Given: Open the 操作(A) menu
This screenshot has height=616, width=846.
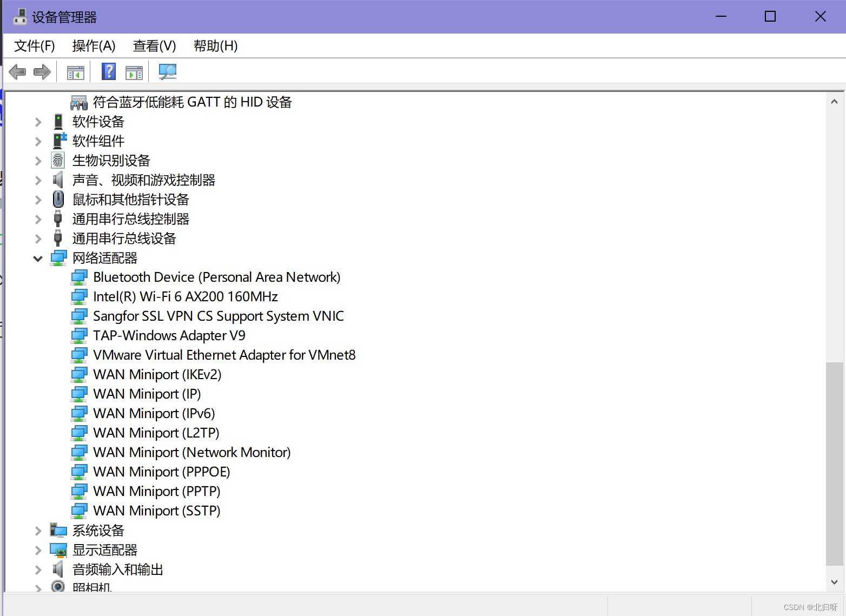Looking at the screenshot, I should pos(94,46).
